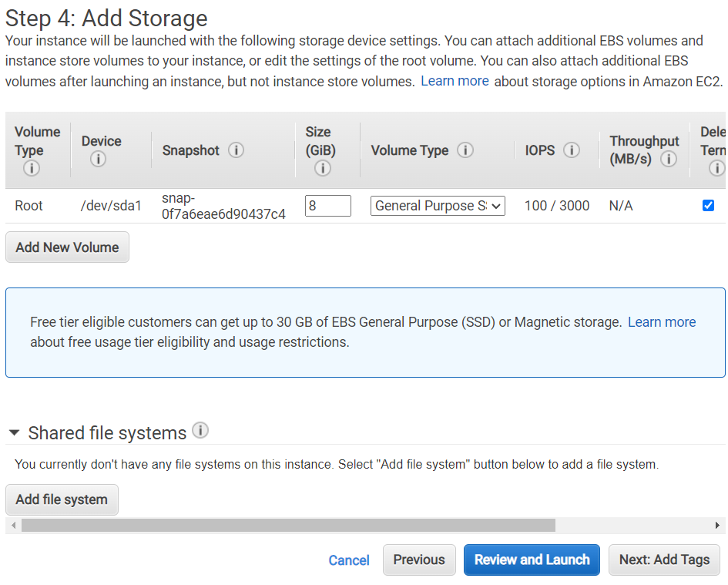The image size is (728, 585).
Task: Go back with the Previous button
Action: tap(419, 560)
